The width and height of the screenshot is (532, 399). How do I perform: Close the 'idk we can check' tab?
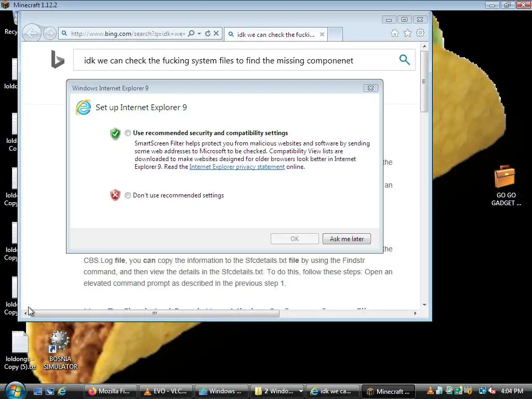(322, 34)
